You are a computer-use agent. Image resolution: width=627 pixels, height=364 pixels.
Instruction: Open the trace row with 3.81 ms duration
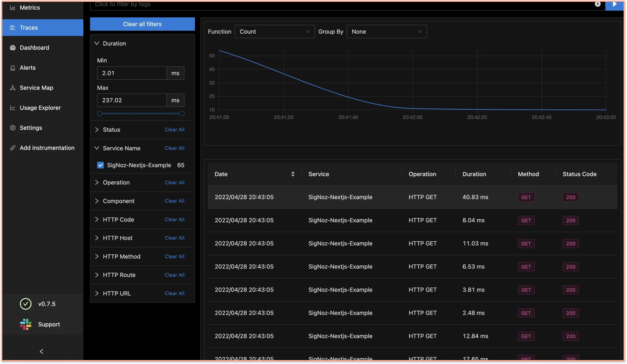[x=413, y=290]
